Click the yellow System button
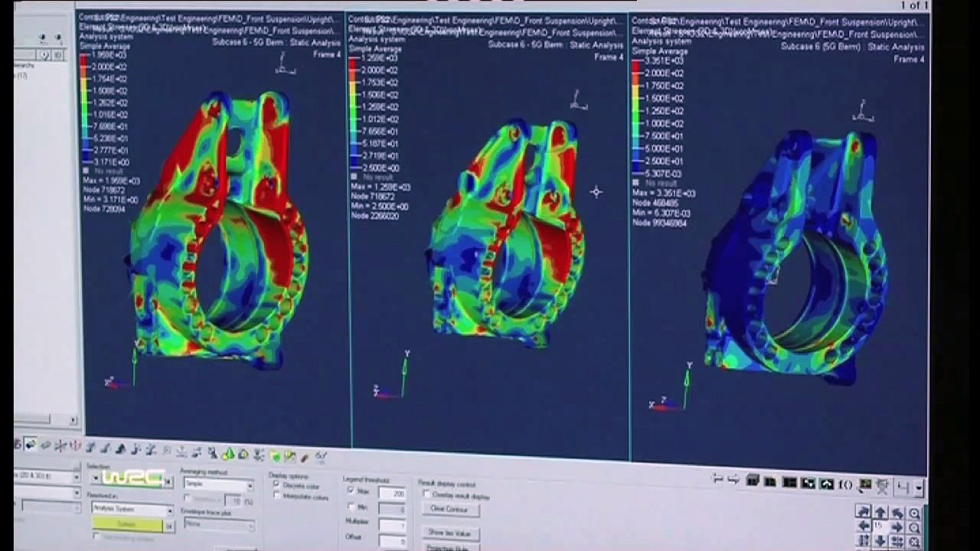This screenshot has width=980, height=551. click(x=127, y=524)
